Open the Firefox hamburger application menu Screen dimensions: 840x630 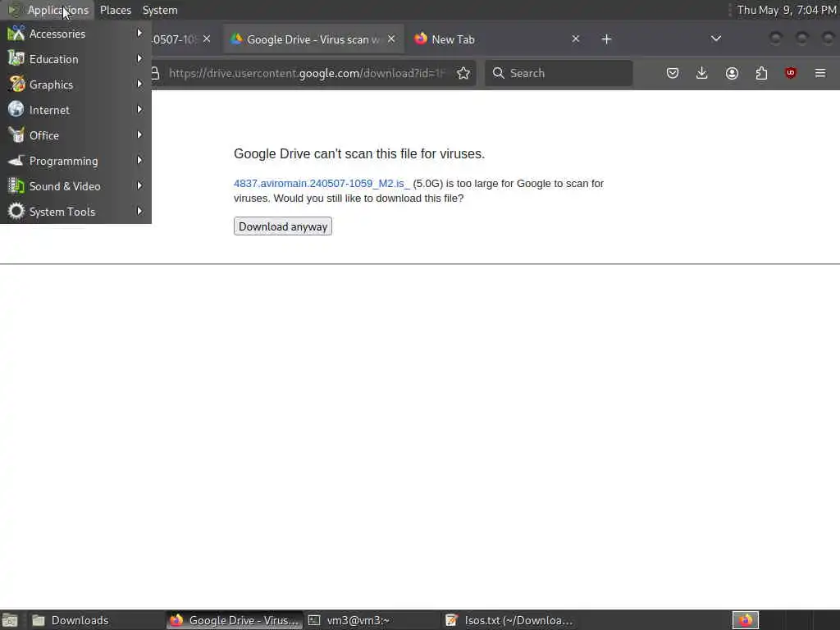[820, 73]
